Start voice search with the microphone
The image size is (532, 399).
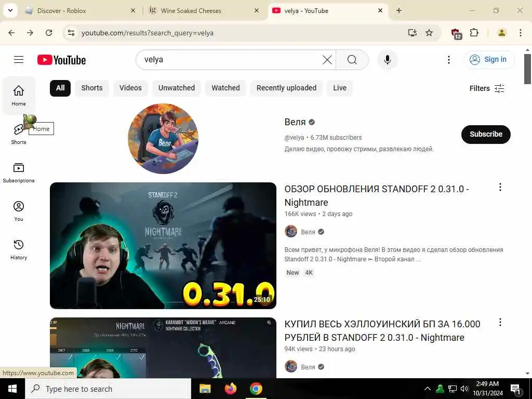(x=387, y=60)
